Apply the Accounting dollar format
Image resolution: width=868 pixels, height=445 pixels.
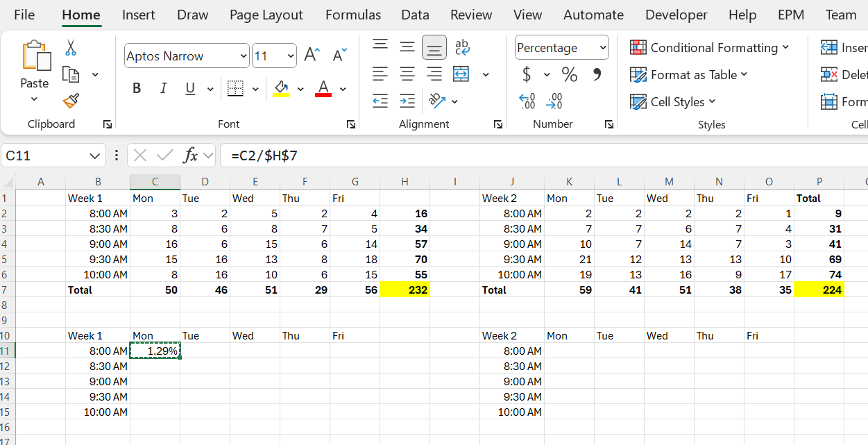coord(527,74)
